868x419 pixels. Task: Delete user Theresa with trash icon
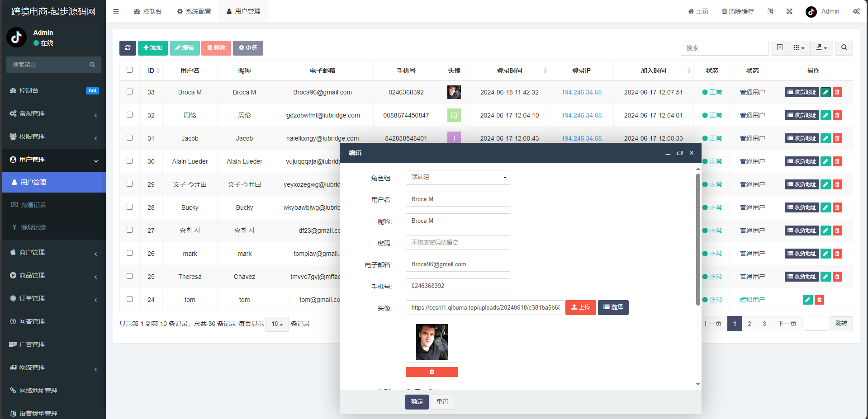[837, 277]
